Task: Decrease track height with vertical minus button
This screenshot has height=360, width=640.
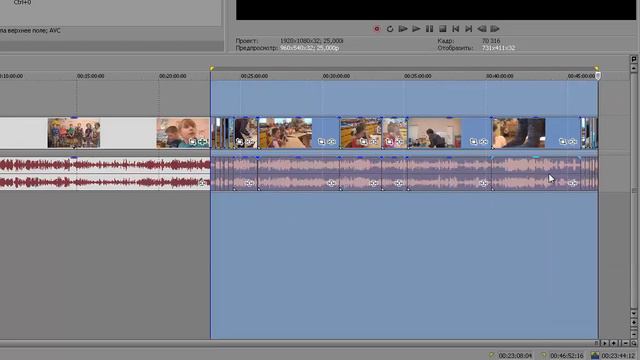Action: [x=634, y=333]
